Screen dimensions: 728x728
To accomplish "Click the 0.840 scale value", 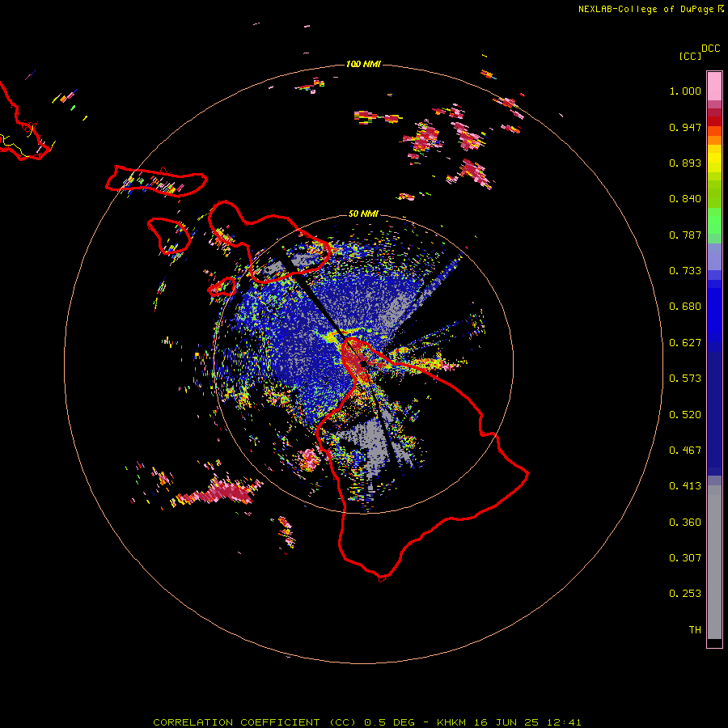I will point(685,199).
